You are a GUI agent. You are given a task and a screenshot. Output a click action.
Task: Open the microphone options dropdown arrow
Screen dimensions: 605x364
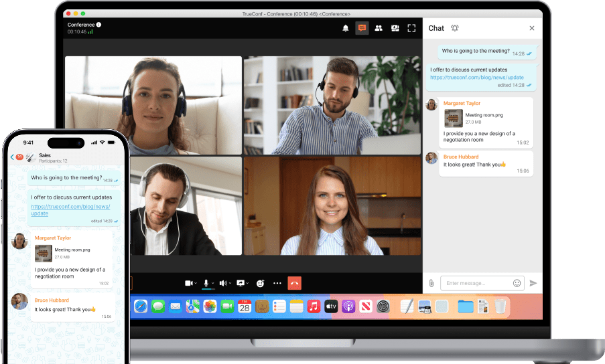pos(213,284)
